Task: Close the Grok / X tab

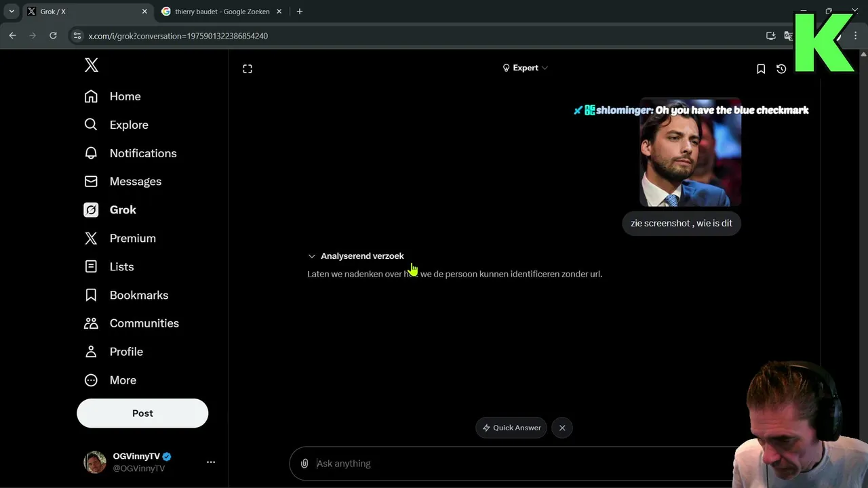Action: pos(144,12)
